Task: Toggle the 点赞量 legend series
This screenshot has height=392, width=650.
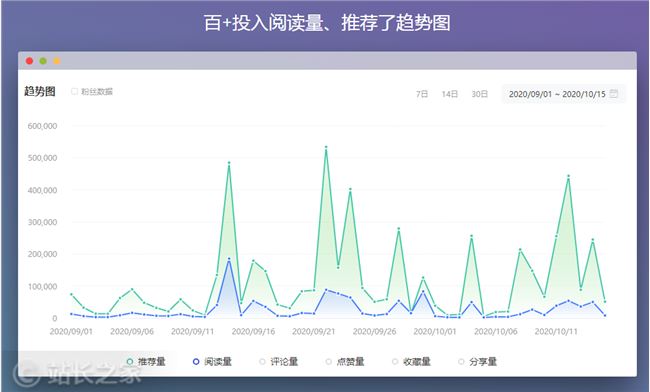Action: click(x=345, y=362)
